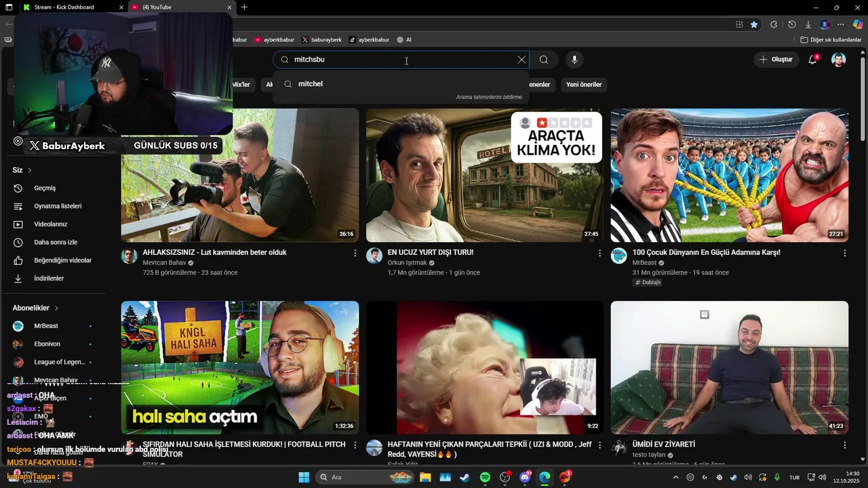The width and height of the screenshot is (868, 488).
Task: Open the 100 Çocuk MrBeast video thumbnail
Action: point(729,175)
